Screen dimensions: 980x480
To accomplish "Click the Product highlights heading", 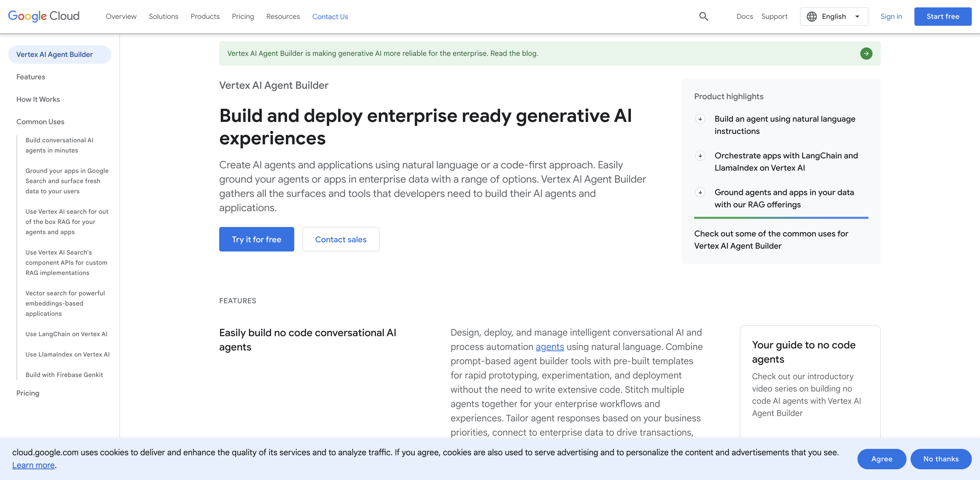I will (x=729, y=96).
